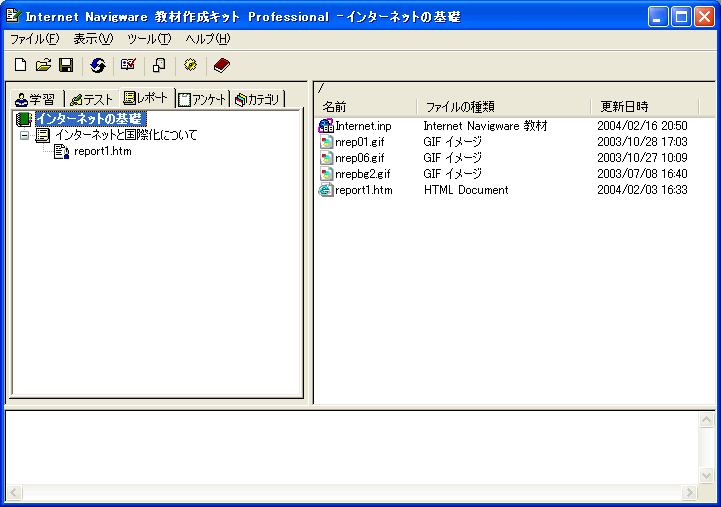Select report1.htm in the tree

click(103, 151)
